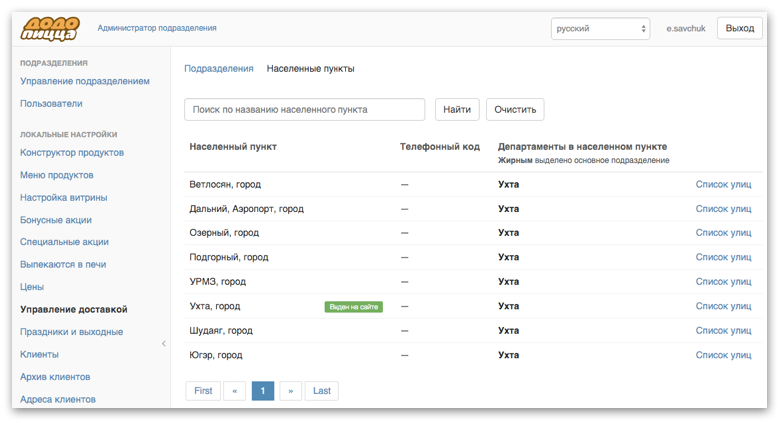Click the Додо Пицца logo
The image size is (780, 423).
(x=50, y=28)
